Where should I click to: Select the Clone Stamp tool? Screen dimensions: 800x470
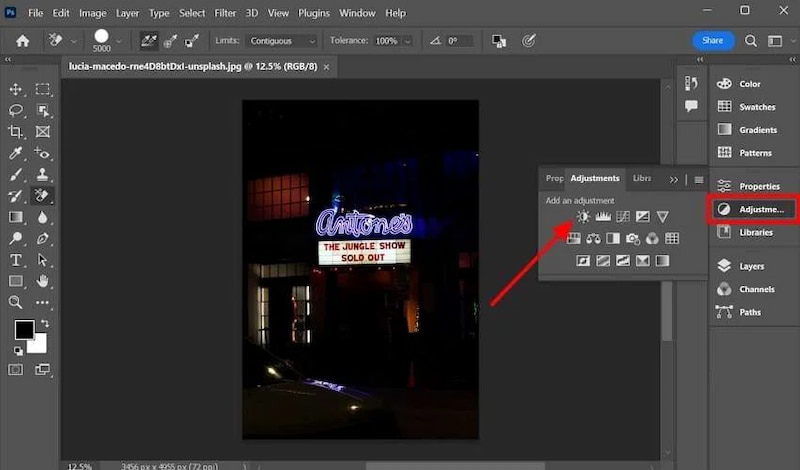[x=42, y=175]
